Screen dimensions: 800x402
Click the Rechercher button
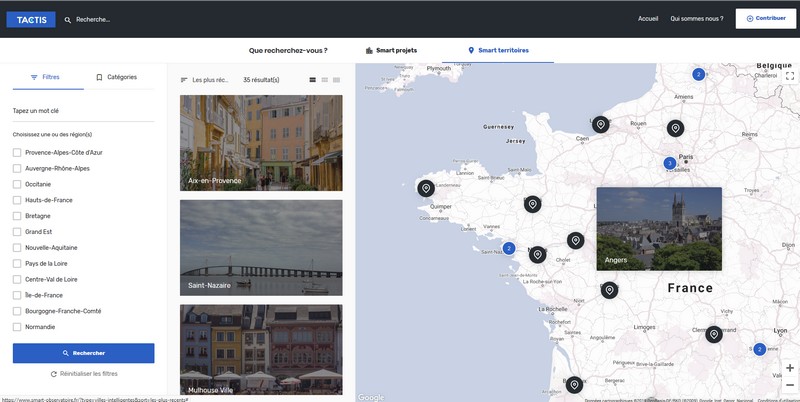coord(83,353)
